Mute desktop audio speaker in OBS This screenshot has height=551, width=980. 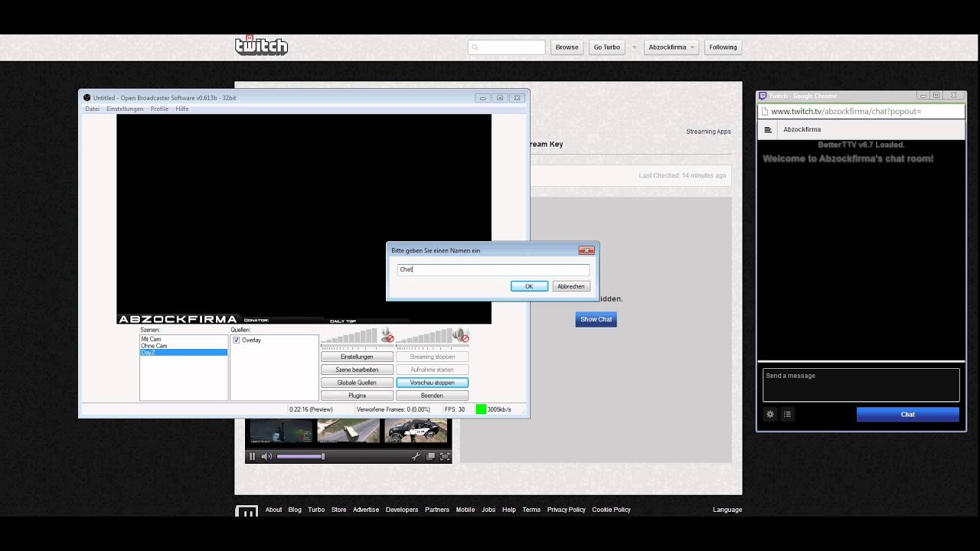(x=460, y=336)
